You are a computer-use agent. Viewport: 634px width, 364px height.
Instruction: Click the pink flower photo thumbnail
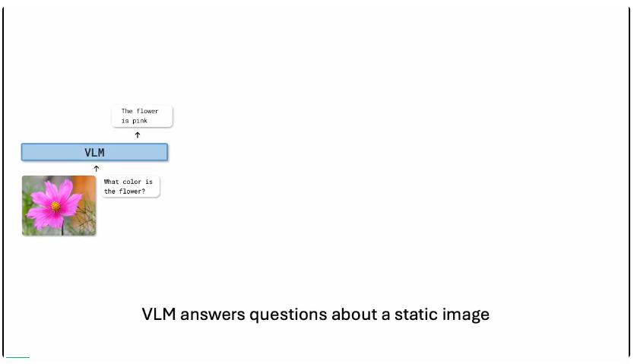click(x=59, y=205)
